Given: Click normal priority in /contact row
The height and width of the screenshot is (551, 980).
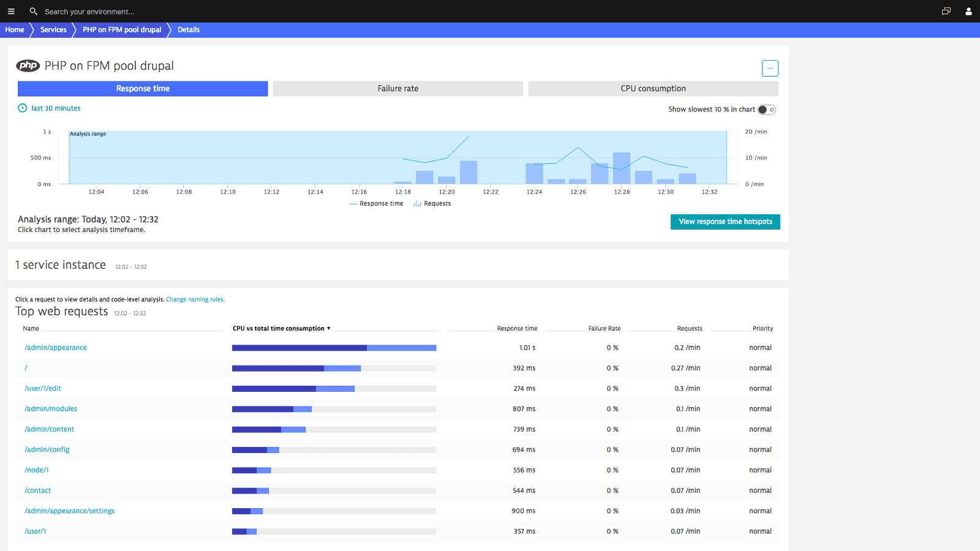Looking at the screenshot, I should 760,490.
